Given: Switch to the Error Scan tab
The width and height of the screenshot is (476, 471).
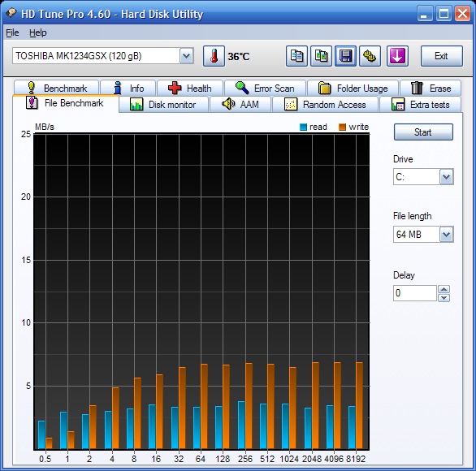Looking at the screenshot, I should pos(265,89).
